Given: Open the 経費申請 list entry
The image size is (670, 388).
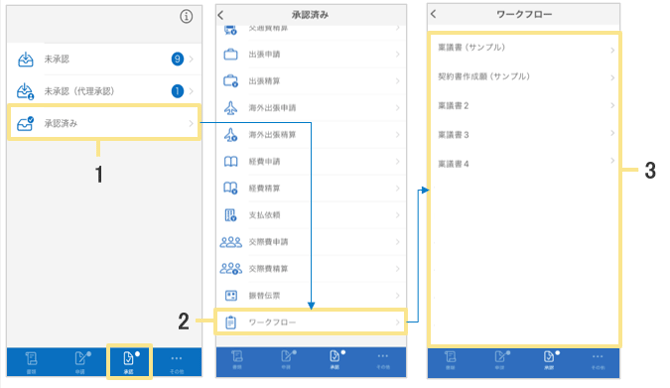Looking at the screenshot, I should [x=311, y=162].
